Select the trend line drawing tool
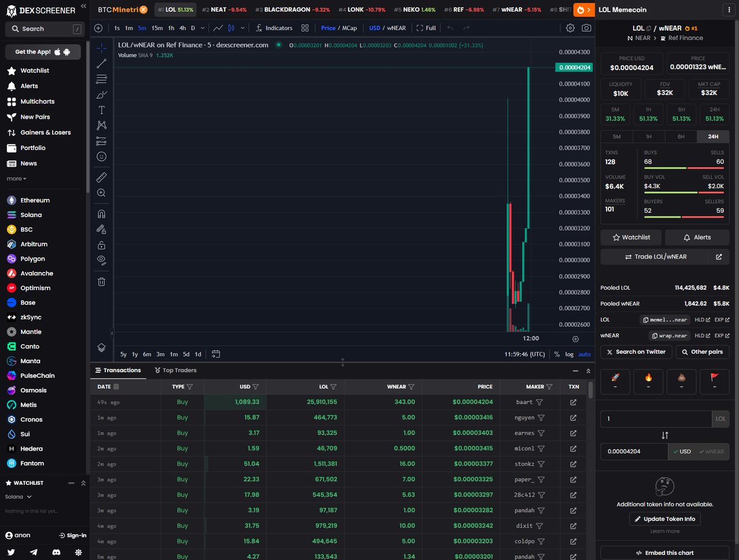The image size is (739, 560). 102,63
